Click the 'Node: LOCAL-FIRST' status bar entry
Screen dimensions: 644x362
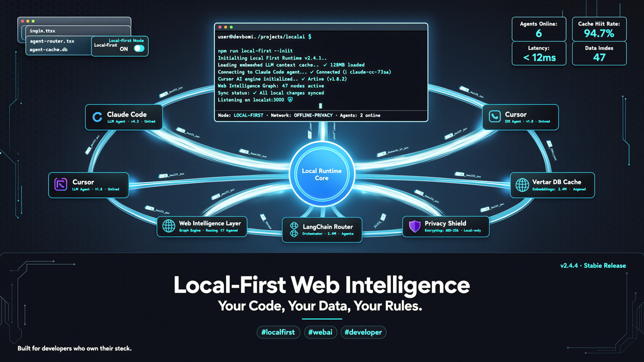pyautogui.click(x=240, y=115)
